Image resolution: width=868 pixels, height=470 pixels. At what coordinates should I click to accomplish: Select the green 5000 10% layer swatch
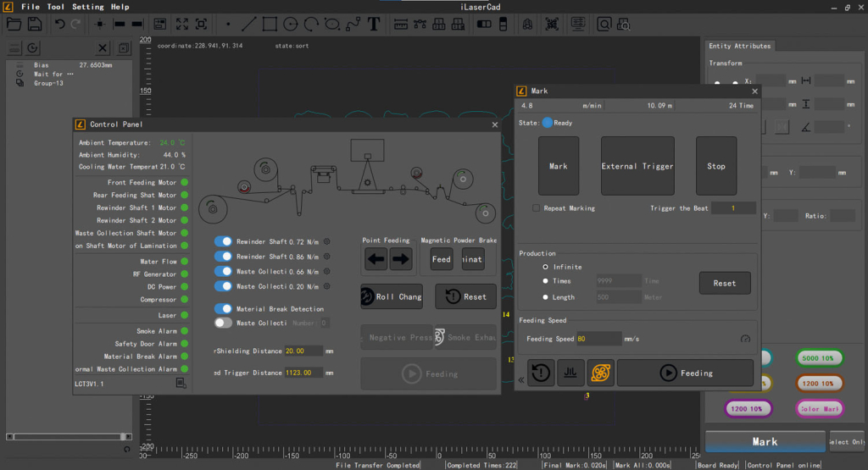820,357
